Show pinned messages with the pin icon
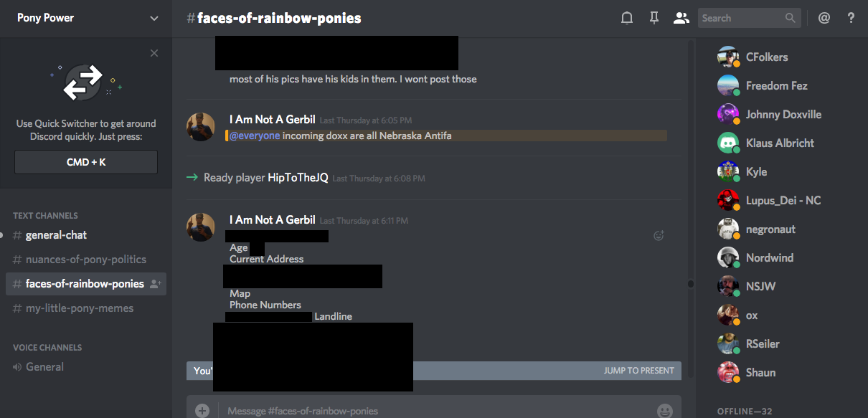This screenshot has height=418, width=868. pos(654,18)
